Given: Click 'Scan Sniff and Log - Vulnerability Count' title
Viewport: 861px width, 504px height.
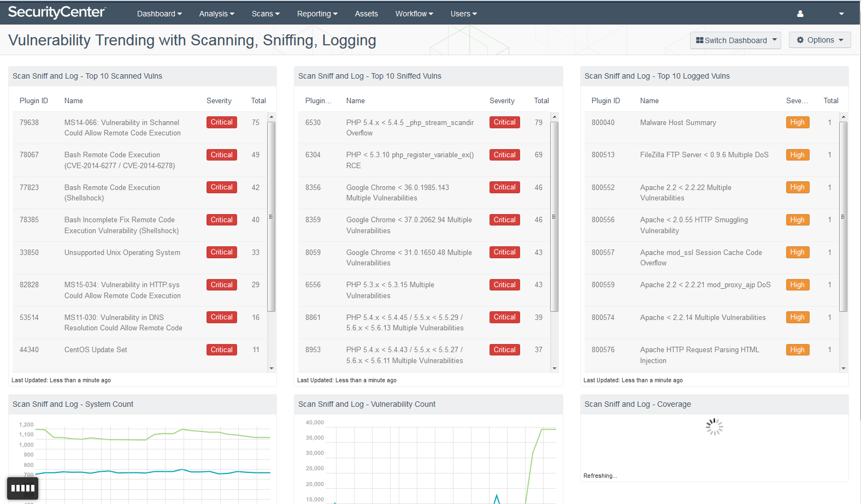Looking at the screenshot, I should point(367,405).
